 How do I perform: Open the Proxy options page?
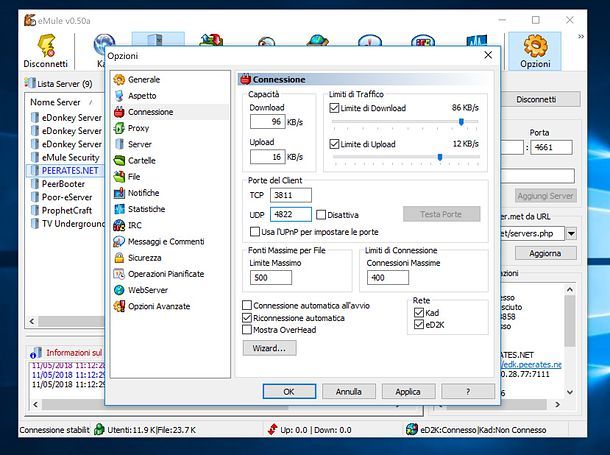point(138,128)
